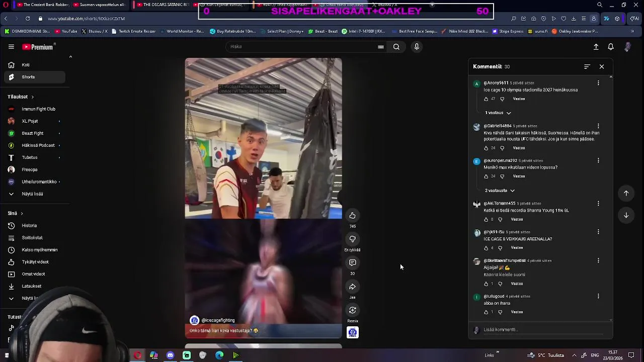
Task: Like the @Gabriel14884 comment
Action: point(486,148)
